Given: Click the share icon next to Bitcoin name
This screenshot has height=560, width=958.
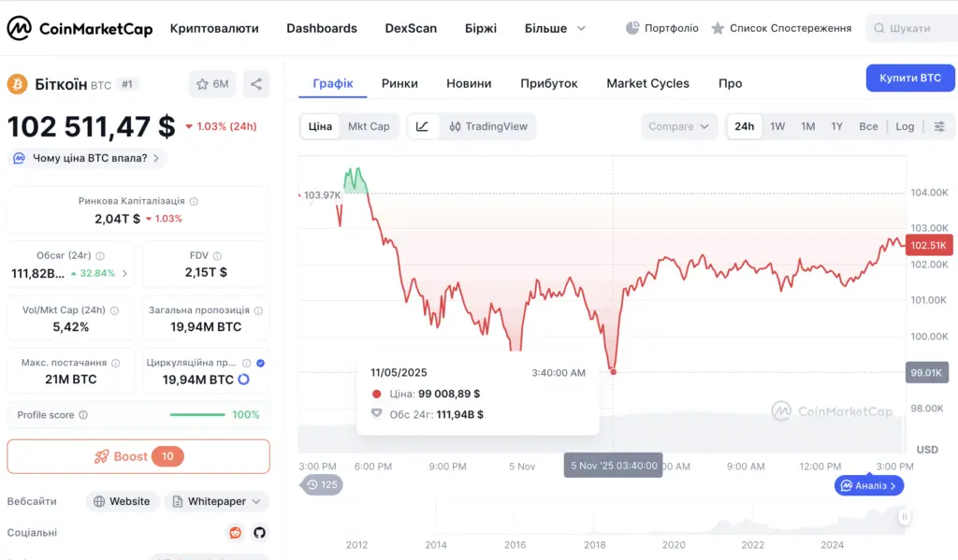Looking at the screenshot, I should (x=255, y=83).
